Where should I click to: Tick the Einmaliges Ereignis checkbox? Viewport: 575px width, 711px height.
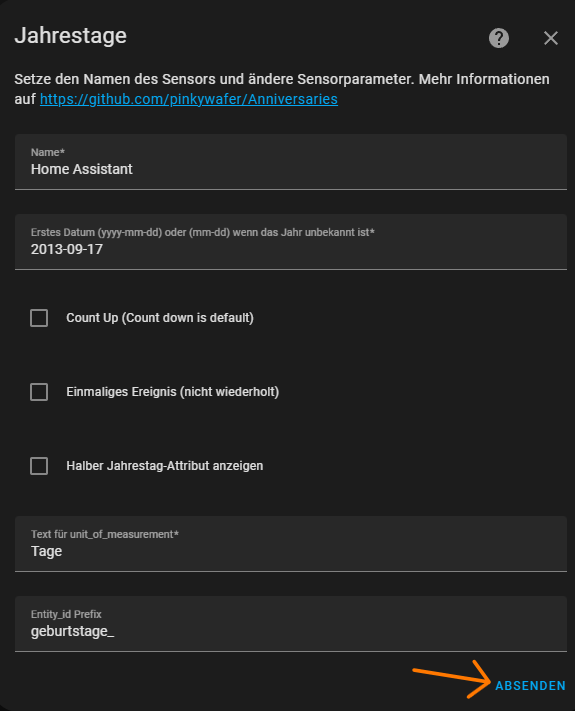point(39,392)
